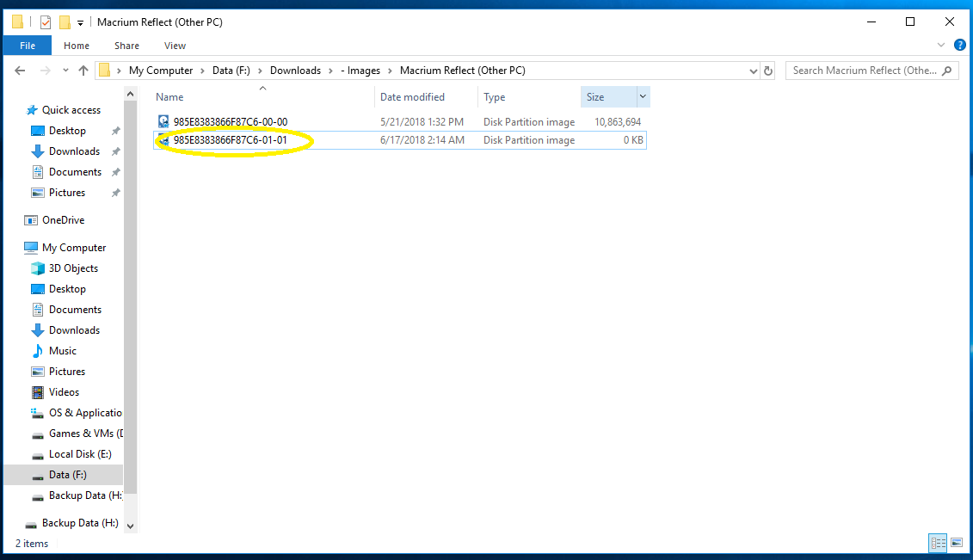The width and height of the screenshot is (973, 560).
Task: Sort by the Type column header
Action: 529,96
